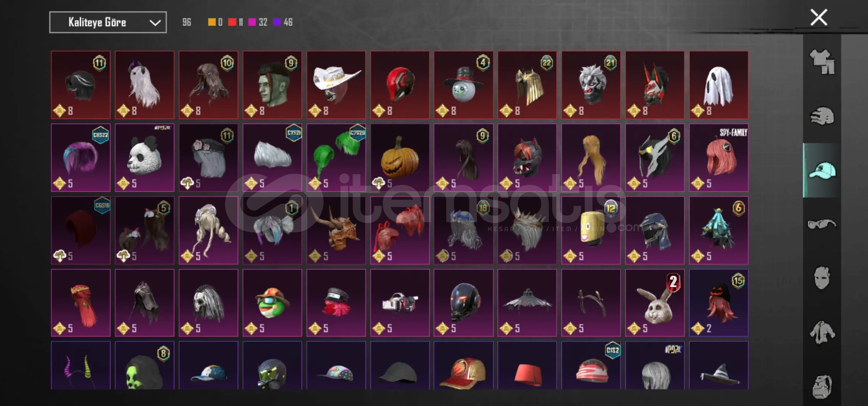Open the glasses category icon
Screen dimensions: 868x406
[x=822, y=224]
